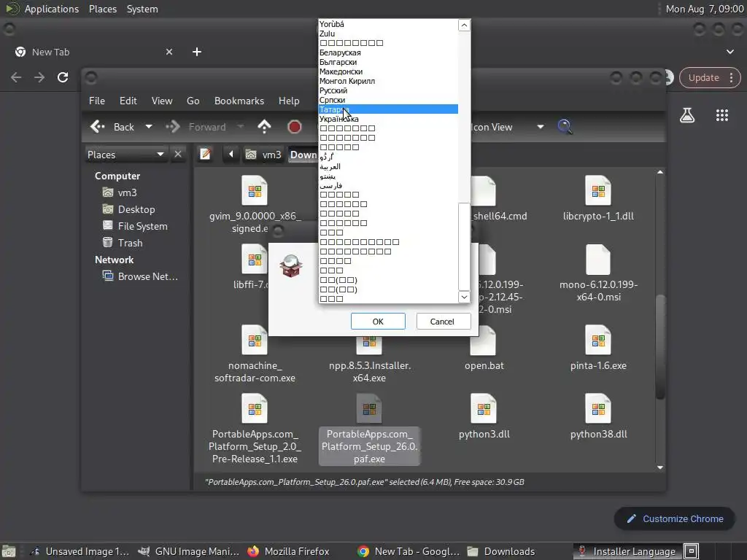
Task: Click the Chrome Update button
Action: [x=710, y=77]
